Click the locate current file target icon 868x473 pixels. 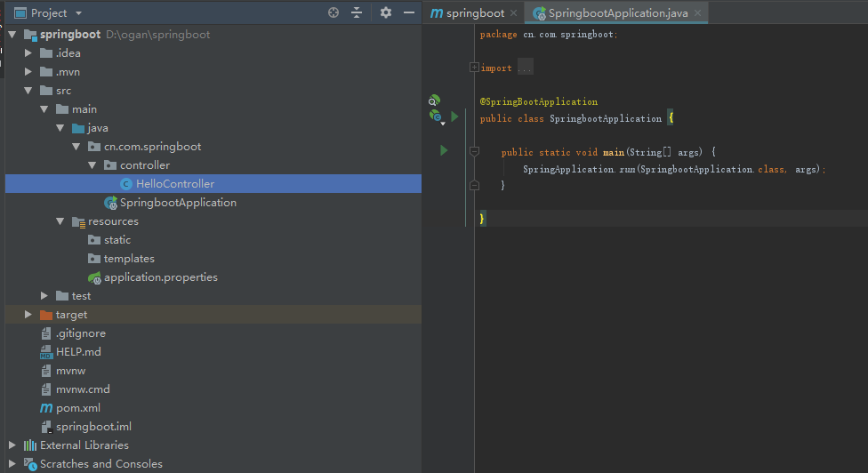point(334,12)
